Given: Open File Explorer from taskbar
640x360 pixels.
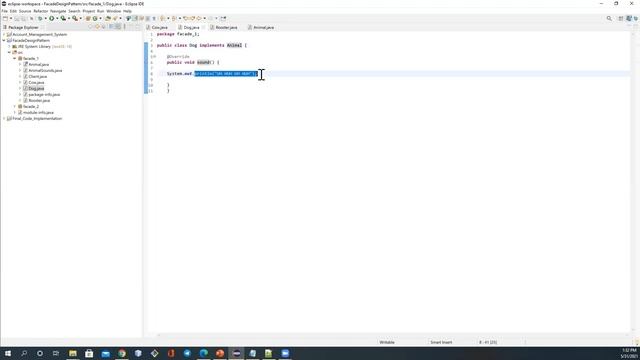Looking at the screenshot, I should (x=73, y=353).
